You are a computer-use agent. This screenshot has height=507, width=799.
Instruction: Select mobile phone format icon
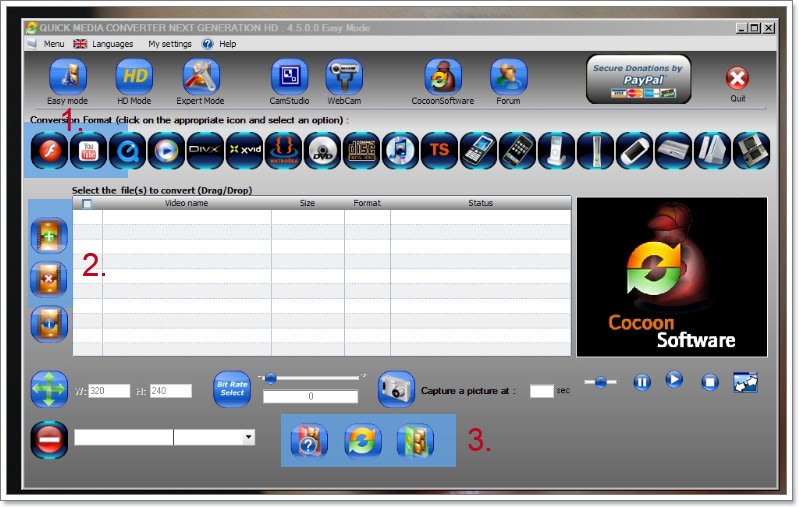[x=478, y=150]
